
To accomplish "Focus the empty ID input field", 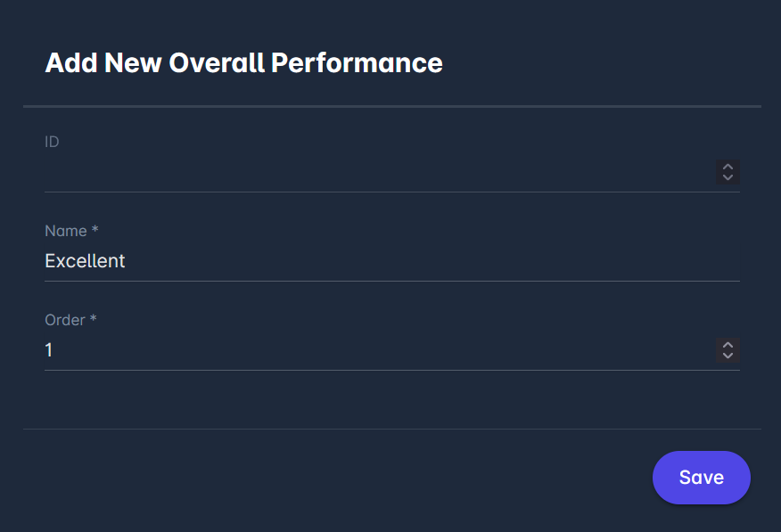I will 374,172.
